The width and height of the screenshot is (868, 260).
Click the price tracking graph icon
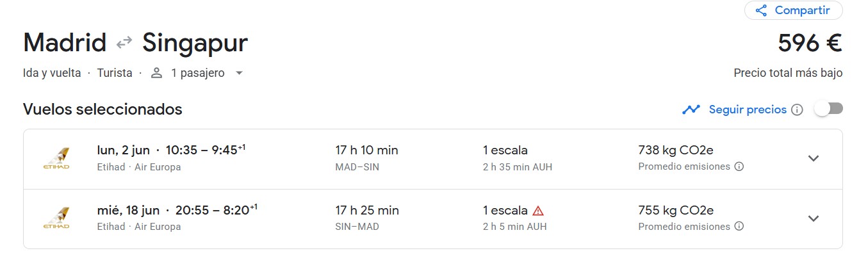(691, 110)
